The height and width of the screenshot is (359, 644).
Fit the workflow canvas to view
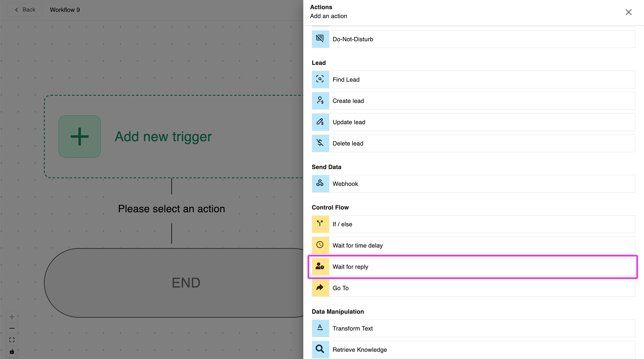(x=12, y=340)
